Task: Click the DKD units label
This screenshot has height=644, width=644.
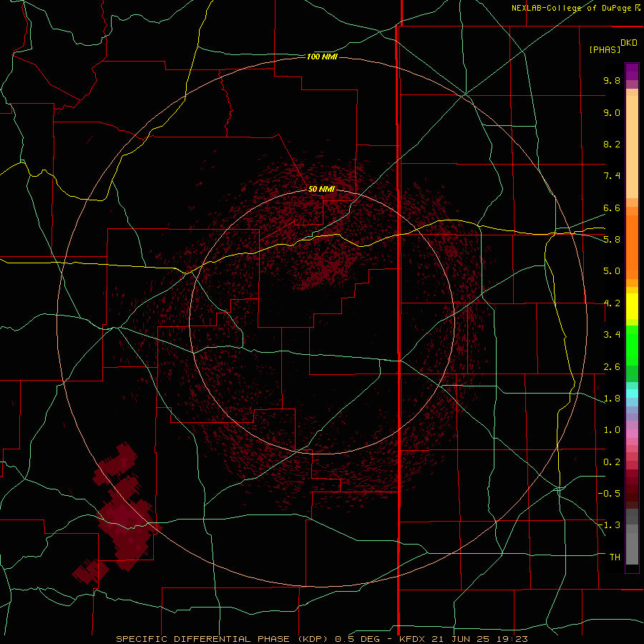Action: point(628,43)
